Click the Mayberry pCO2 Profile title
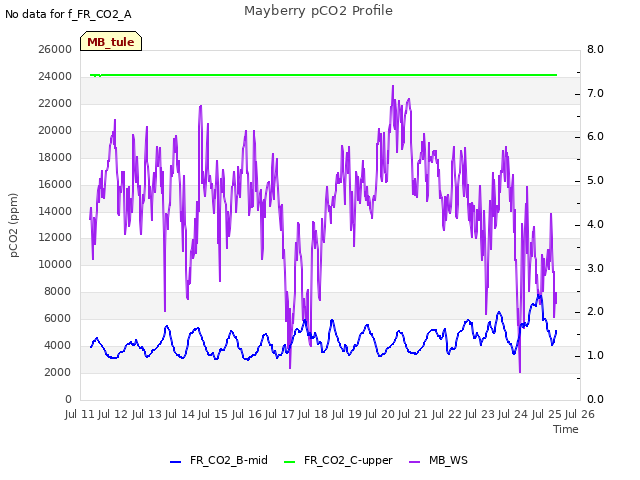Image resolution: width=640 pixels, height=480 pixels. 318,11
